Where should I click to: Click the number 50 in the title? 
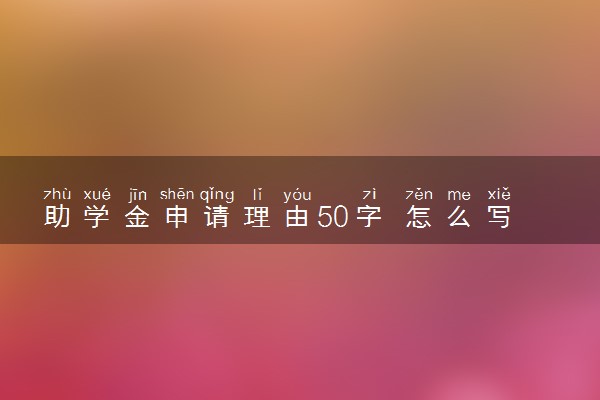coord(333,217)
